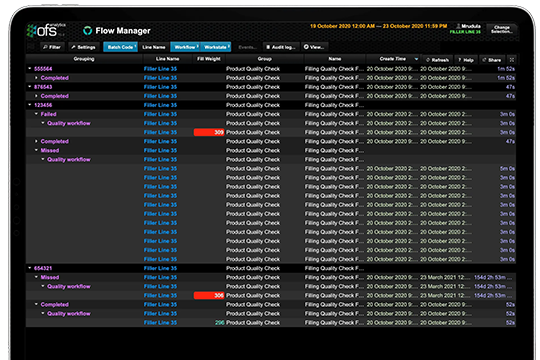Toggle the Workflow grouping
The width and height of the screenshot is (540, 360).
pos(185,47)
